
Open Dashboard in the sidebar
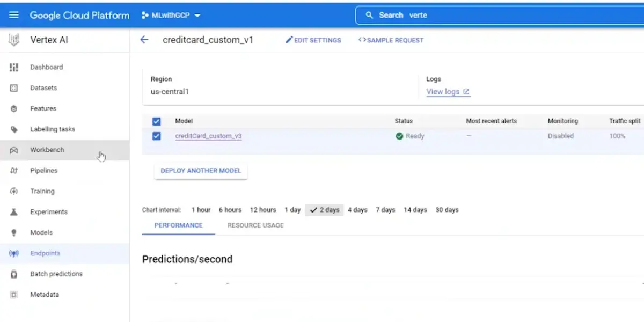64,67
